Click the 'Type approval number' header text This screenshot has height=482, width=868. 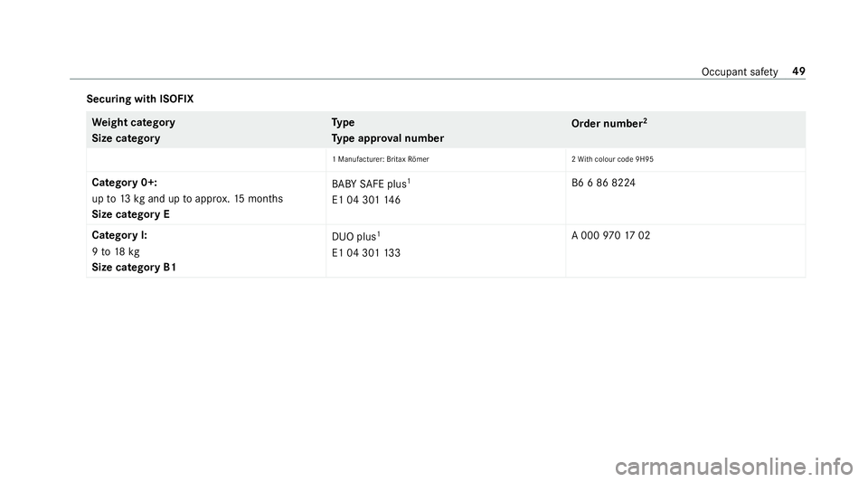click(388, 138)
